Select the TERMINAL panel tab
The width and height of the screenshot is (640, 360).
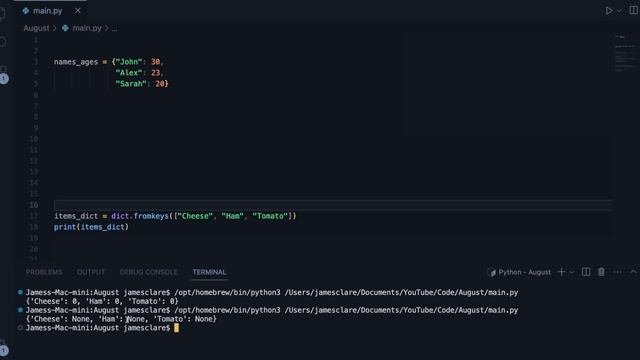209,272
